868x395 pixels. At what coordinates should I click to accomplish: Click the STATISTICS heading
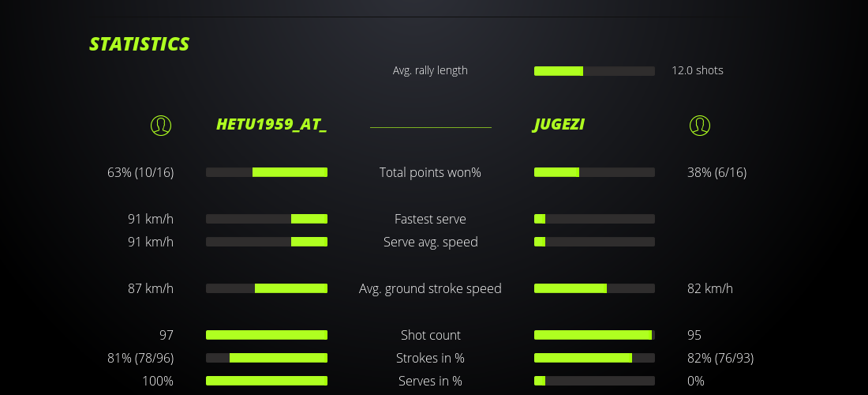pyautogui.click(x=140, y=44)
